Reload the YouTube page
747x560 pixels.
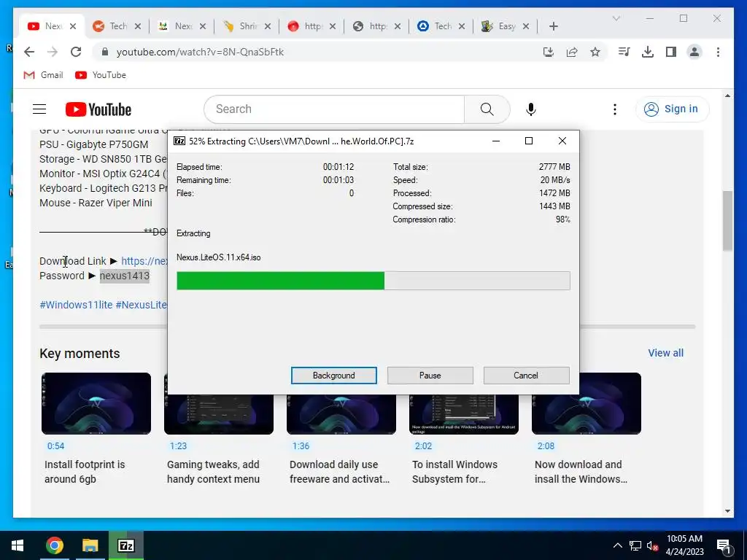(76, 52)
